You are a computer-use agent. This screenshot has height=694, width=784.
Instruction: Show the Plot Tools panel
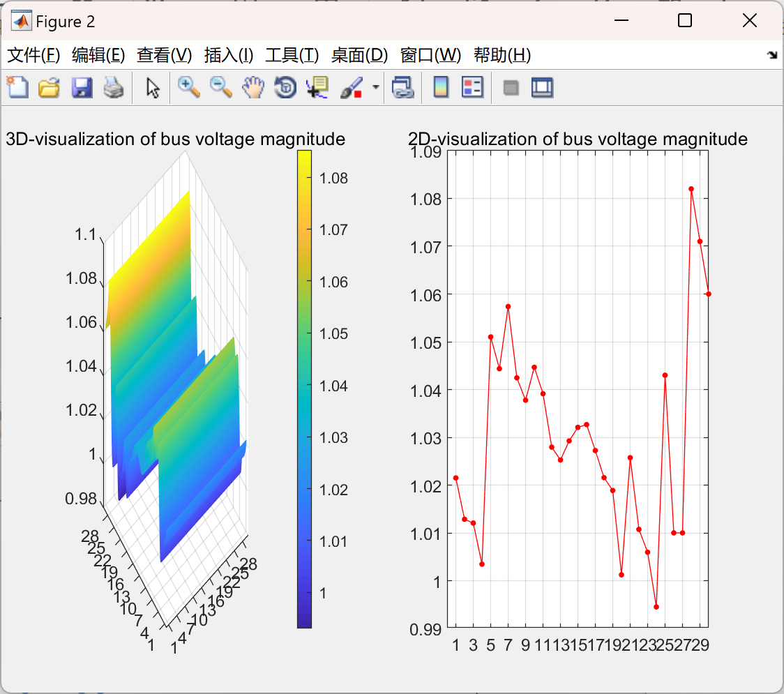pyautogui.click(x=542, y=86)
